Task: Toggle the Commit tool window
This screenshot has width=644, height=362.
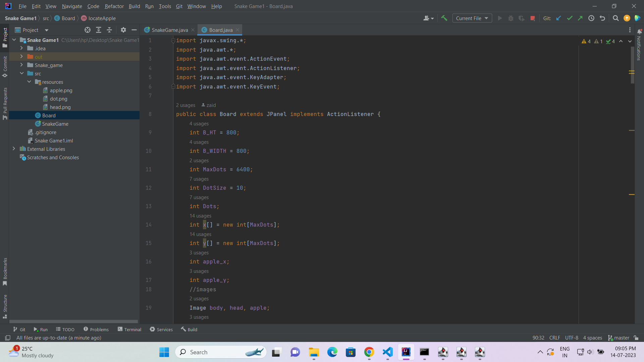Action: 5,66
